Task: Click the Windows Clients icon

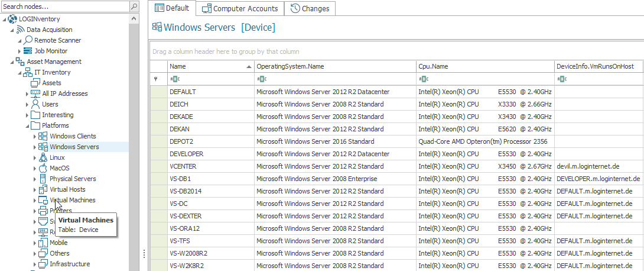Action: point(43,136)
